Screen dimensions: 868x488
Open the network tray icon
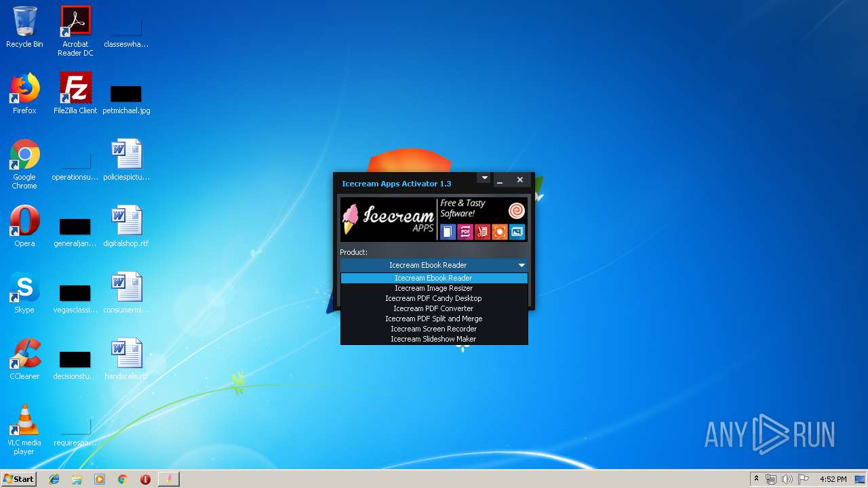point(771,479)
